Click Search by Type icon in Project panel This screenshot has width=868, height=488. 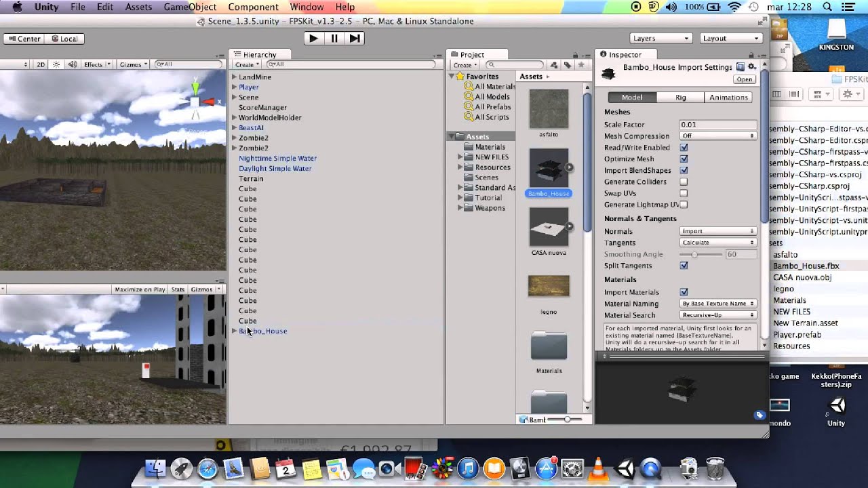(x=554, y=65)
